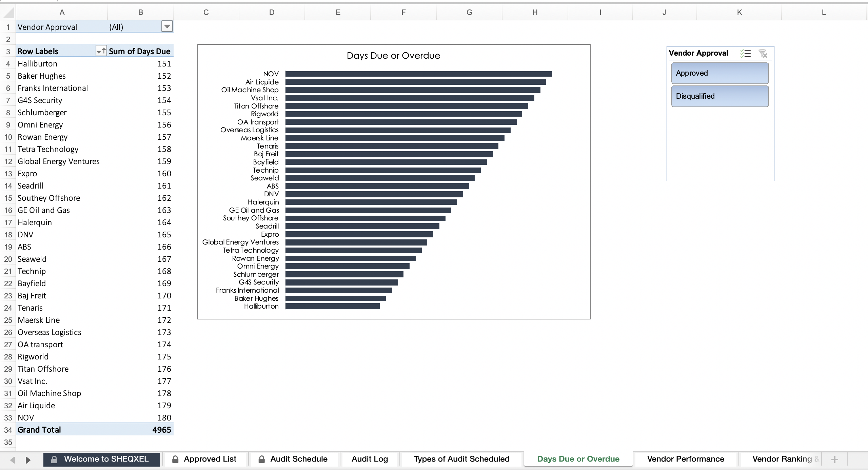The image size is (868, 470).
Task: Open the Audit Log sheet tab
Action: pyautogui.click(x=370, y=459)
